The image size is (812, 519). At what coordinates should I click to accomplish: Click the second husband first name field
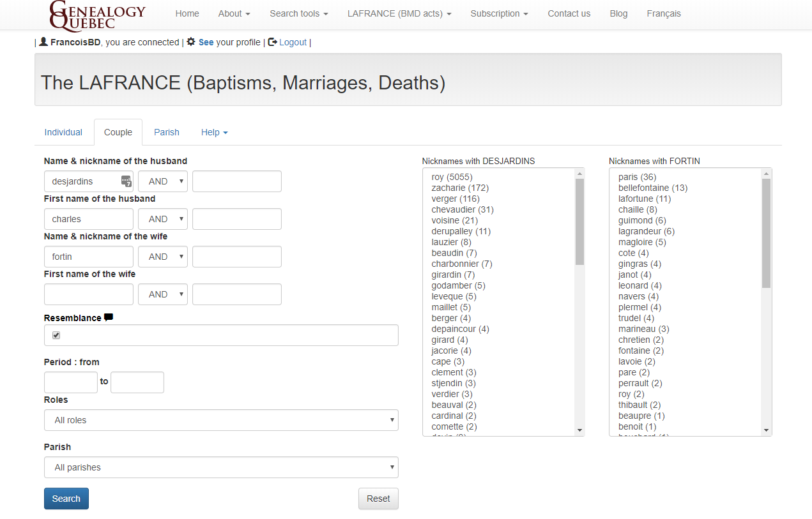pyautogui.click(x=237, y=219)
